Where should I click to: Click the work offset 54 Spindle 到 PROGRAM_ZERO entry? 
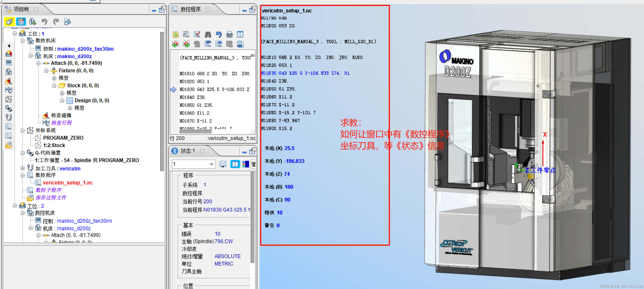click(x=87, y=160)
